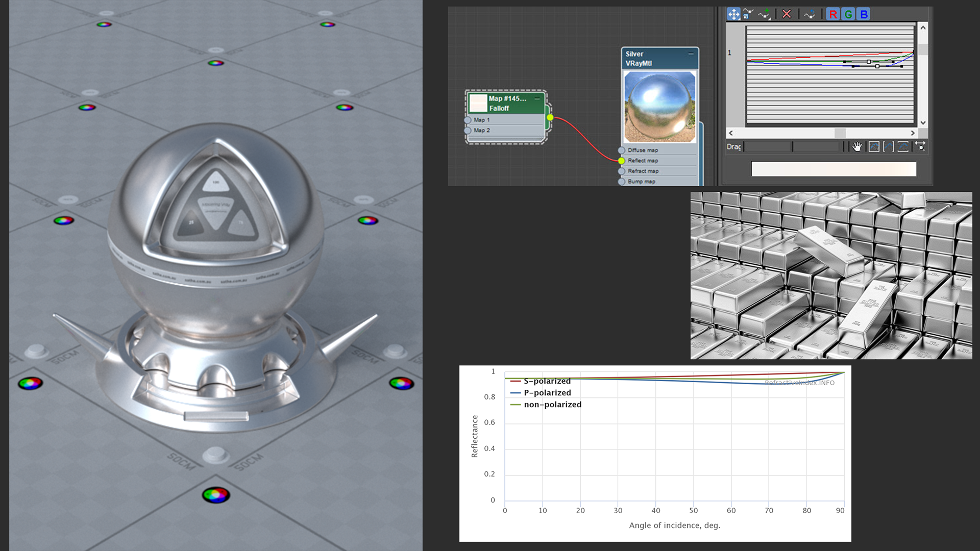The width and height of the screenshot is (980, 551).
Task: Click the red X Delete point icon
Action: 787,14
